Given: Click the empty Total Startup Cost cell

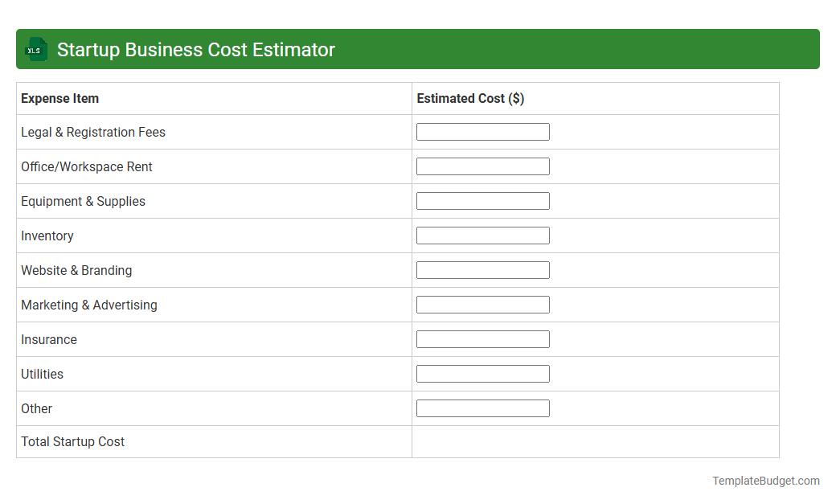Looking at the screenshot, I should point(595,441).
